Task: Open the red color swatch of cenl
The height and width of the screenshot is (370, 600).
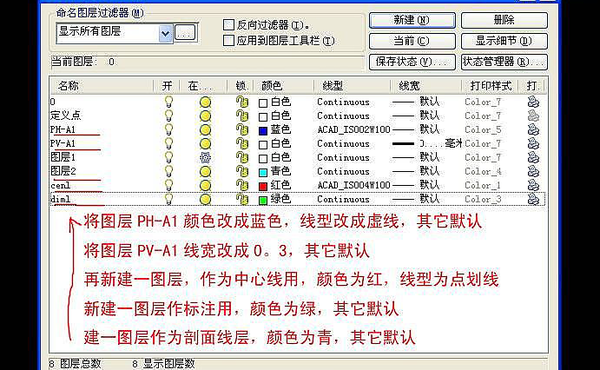Action: pos(263,186)
